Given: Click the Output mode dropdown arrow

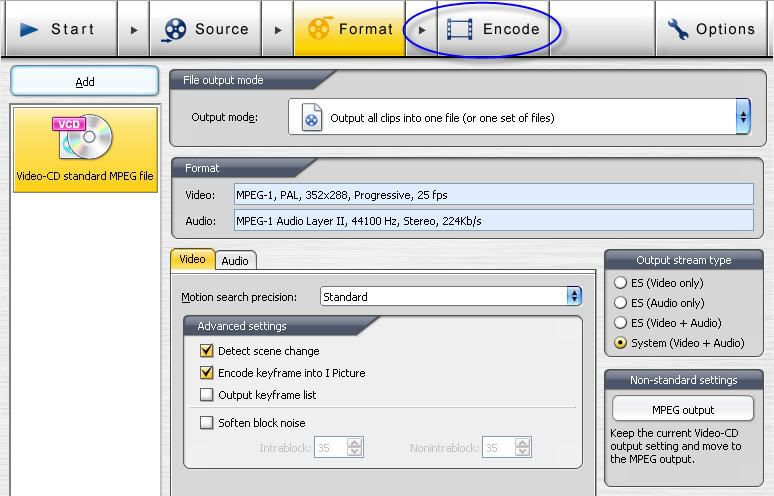Looking at the screenshot, I should tap(743, 117).
